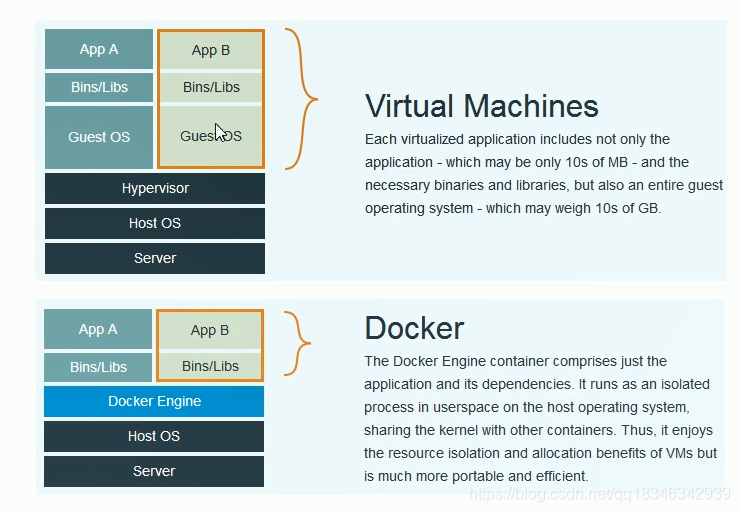The image size is (740, 512).
Task: Select the Hypervisor layer block
Action: [155, 188]
